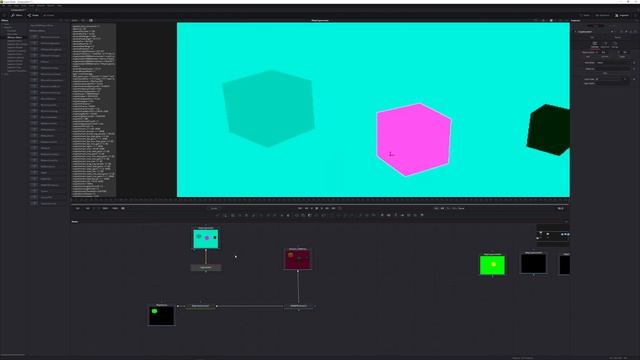Select the plain black node beside the green node
Image resolution: width=640 pixels, height=360 pixels.
[x=533, y=264]
